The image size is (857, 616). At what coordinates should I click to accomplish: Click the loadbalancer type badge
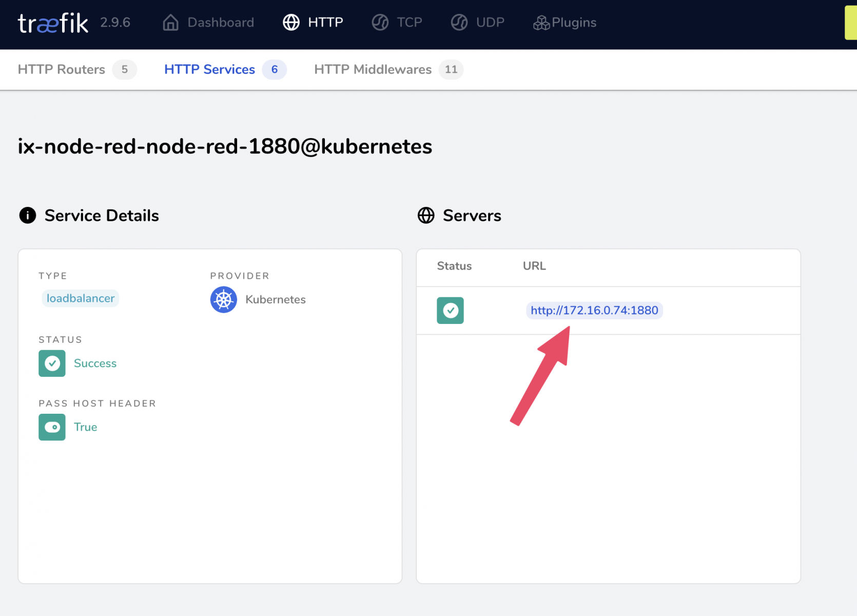tap(81, 298)
